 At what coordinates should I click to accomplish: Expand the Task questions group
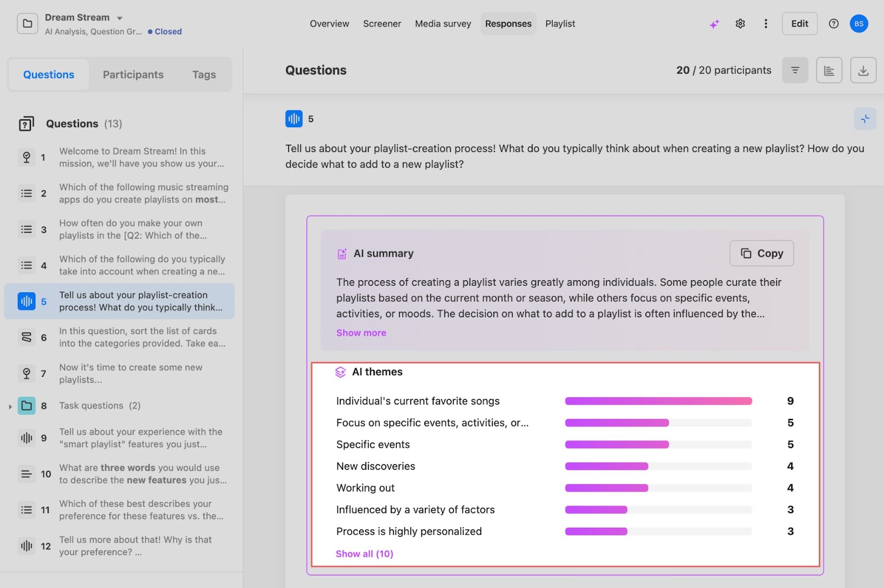click(10, 405)
